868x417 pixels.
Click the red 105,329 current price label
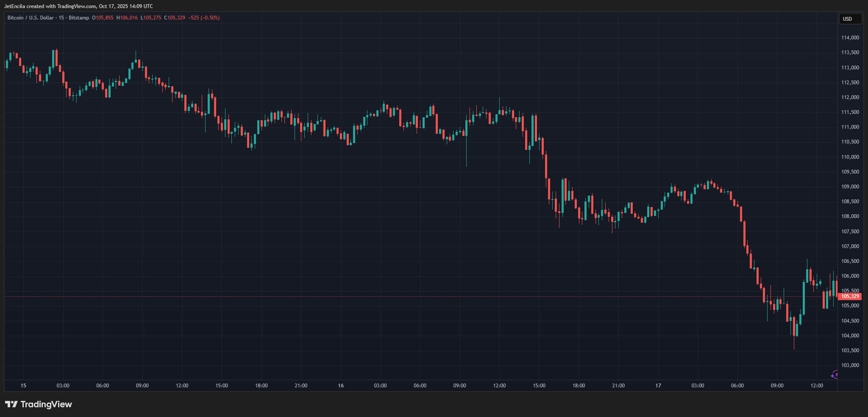click(850, 296)
